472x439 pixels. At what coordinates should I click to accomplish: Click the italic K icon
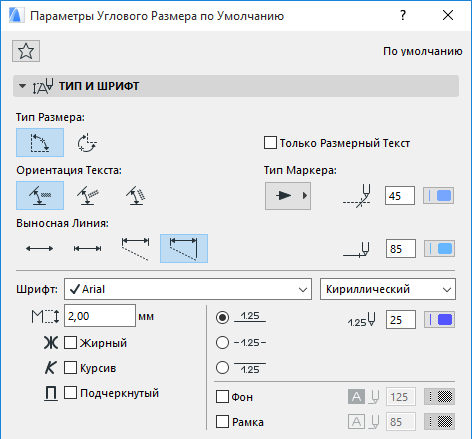tap(51, 368)
